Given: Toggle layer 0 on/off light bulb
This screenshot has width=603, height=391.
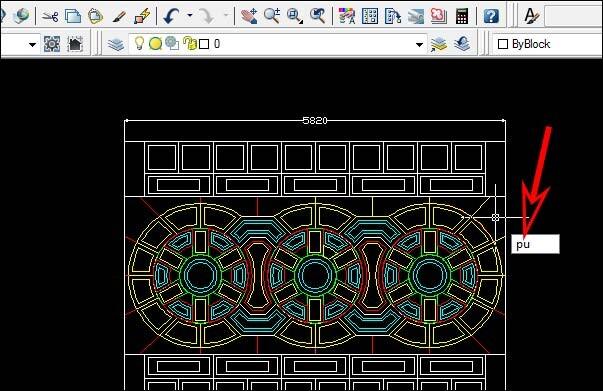Looking at the screenshot, I should pyautogui.click(x=139, y=43).
